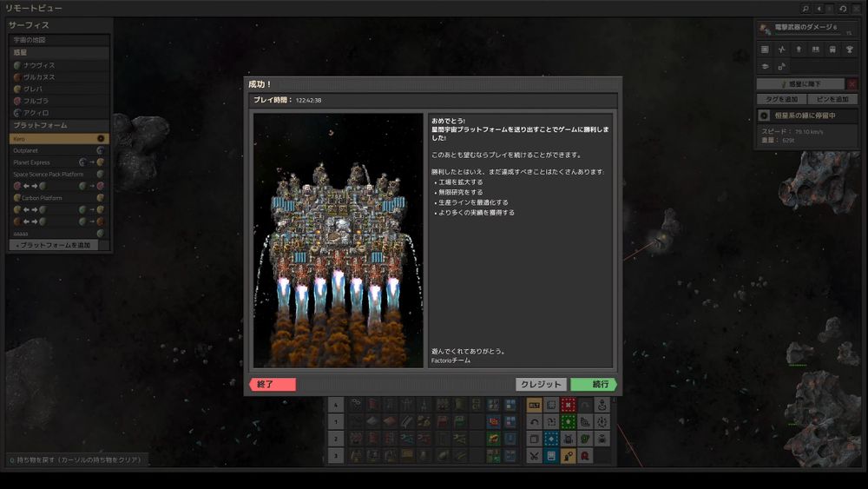Open the production statistics icon in side panel
Viewport: 868px width, 489px height.
(x=782, y=50)
